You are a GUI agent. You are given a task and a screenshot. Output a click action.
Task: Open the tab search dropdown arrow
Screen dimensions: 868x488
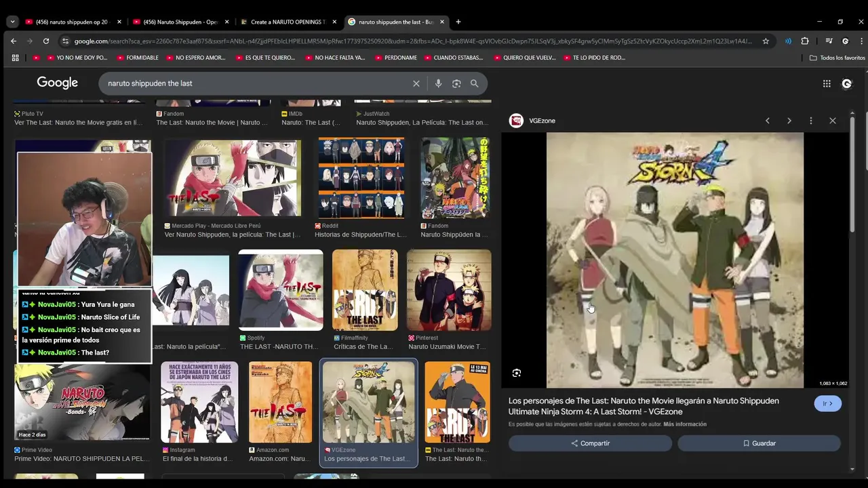click(12, 22)
